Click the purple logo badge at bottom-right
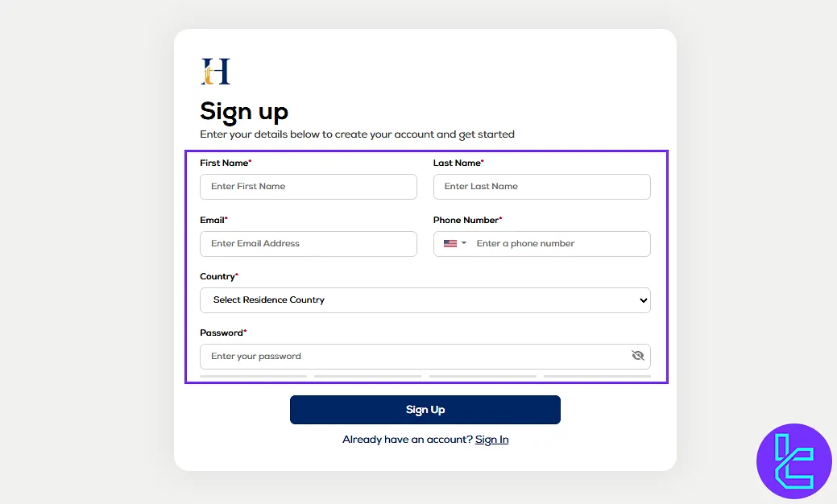The height and width of the screenshot is (504, 837). point(794,461)
